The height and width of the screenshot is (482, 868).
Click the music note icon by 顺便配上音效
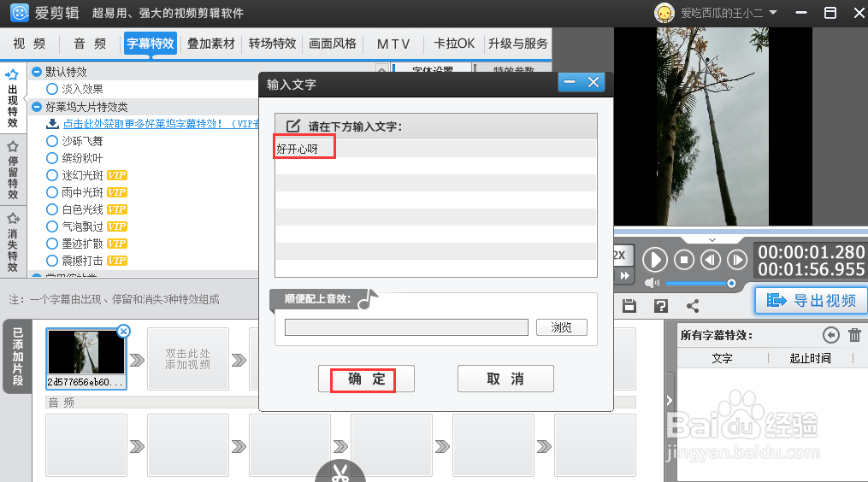pos(368,299)
